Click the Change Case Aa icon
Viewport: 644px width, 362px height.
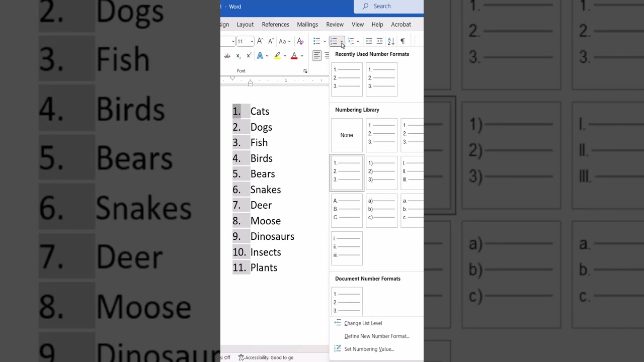point(283,41)
